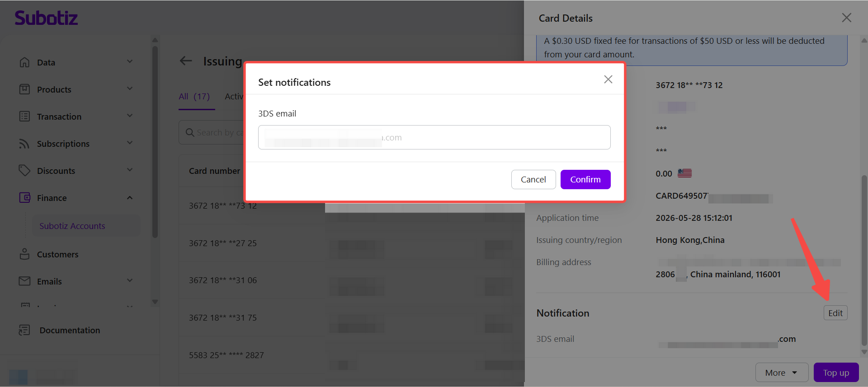Click the Customers person icon

coord(24,254)
